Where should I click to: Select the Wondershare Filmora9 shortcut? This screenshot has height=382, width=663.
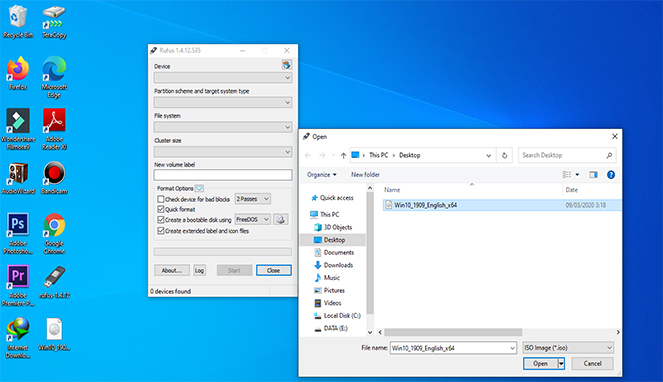coord(18,129)
